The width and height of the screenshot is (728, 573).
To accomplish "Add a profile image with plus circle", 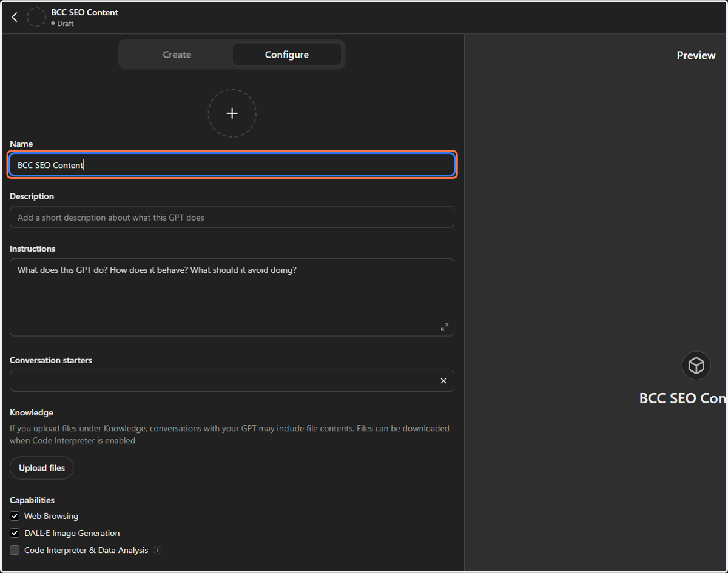I will (232, 113).
